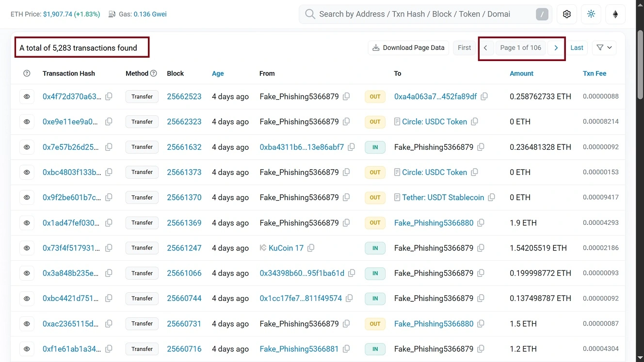Open the filter dropdown
Viewport: 644px width, 362px height.
coord(604,47)
